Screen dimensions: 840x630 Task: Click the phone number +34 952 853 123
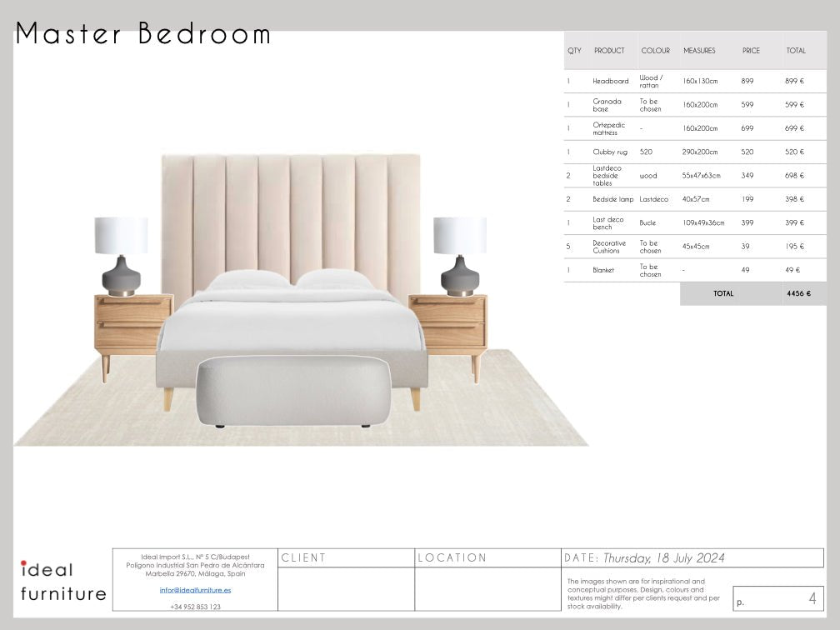click(x=195, y=607)
